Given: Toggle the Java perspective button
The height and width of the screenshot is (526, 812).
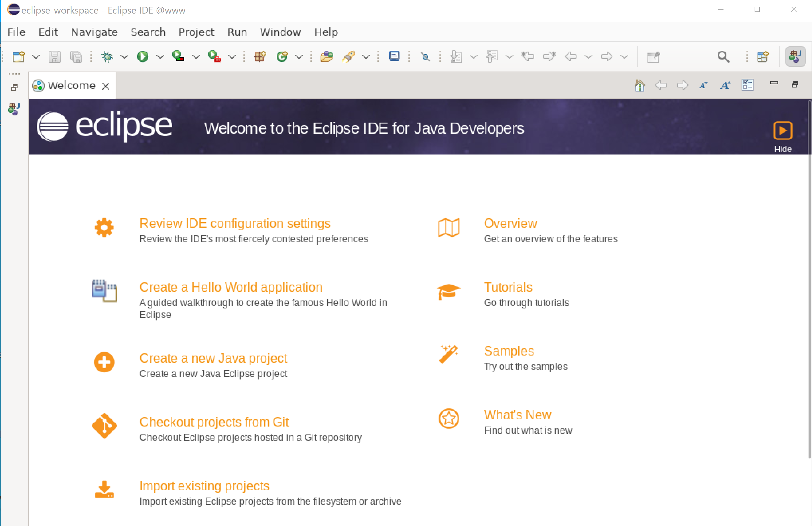Looking at the screenshot, I should point(795,56).
